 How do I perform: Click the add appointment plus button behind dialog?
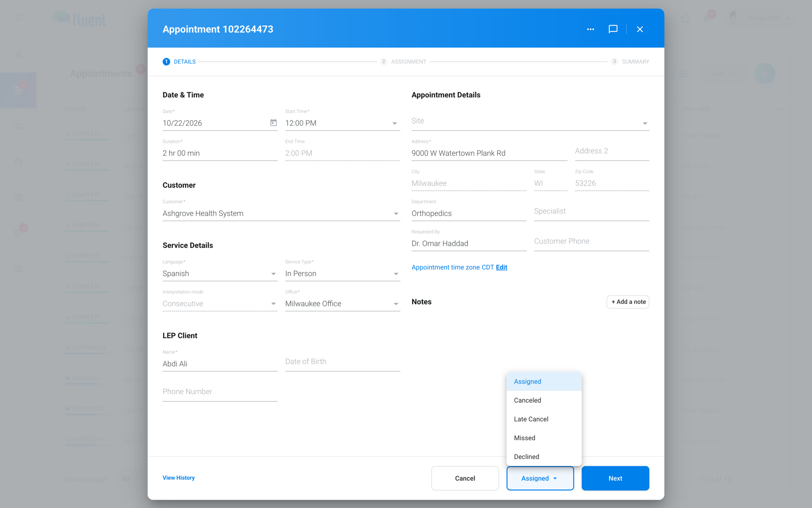click(765, 73)
